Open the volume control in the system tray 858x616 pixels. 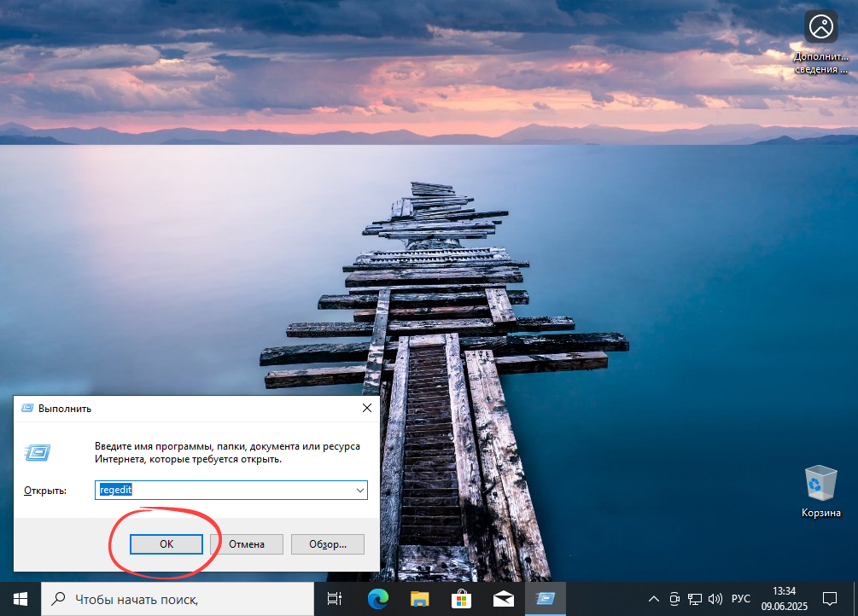click(x=715, y=598)
